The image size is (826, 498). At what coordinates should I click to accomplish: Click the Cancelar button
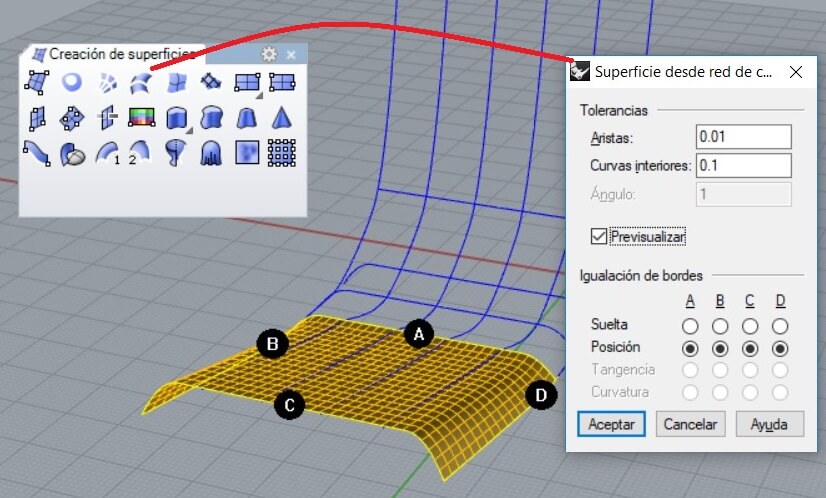click(x=690, y=424)
